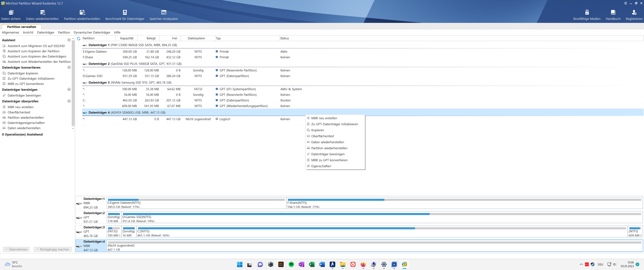Select Eigenschaften from the context menu

(x=321, y=166)
